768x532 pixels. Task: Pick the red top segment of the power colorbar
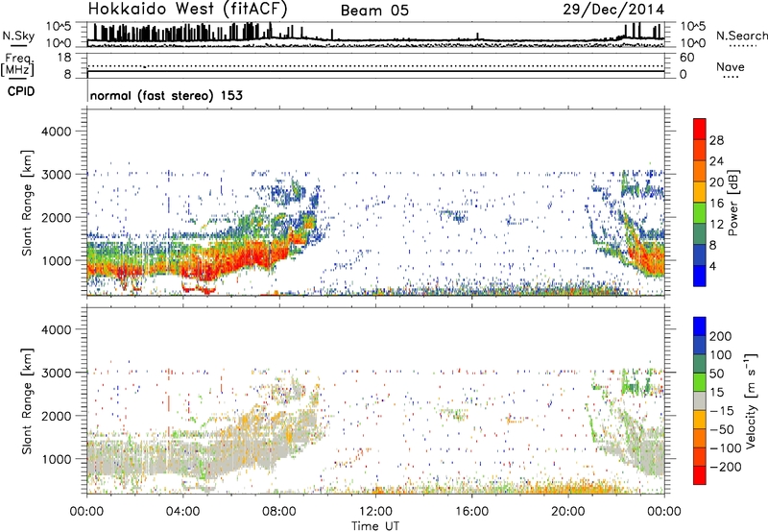point(700,129)
